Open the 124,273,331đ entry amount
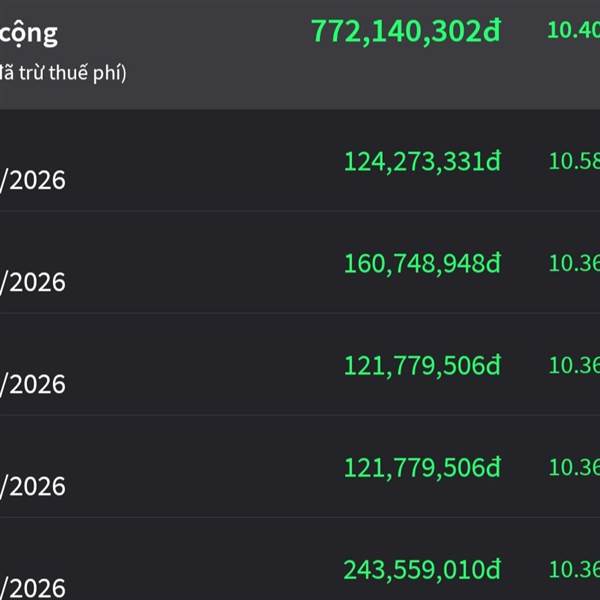Image resolution: width=600 pixels, height=600 pixels. pyautogui.click(x=422, y=161)
